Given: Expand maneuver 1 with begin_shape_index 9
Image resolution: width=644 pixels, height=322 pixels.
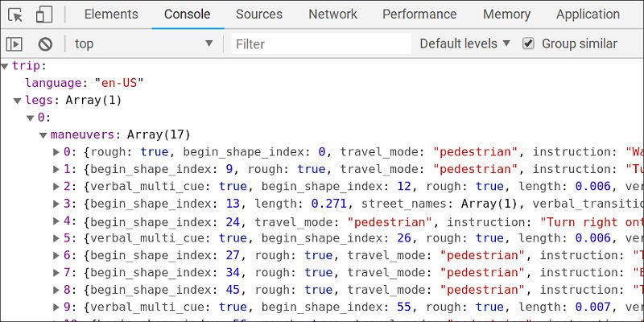Looking at the screenshot, I should click(x=56, y=169).
